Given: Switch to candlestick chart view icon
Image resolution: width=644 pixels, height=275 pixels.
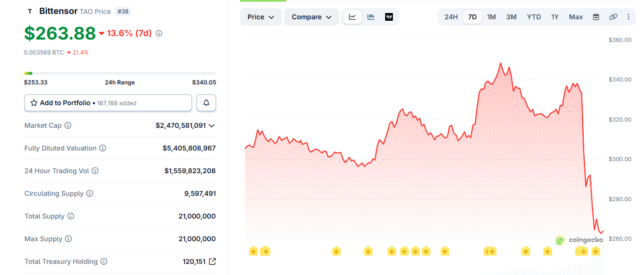Looking at the screenshot, I should click(x=371, y=17).
